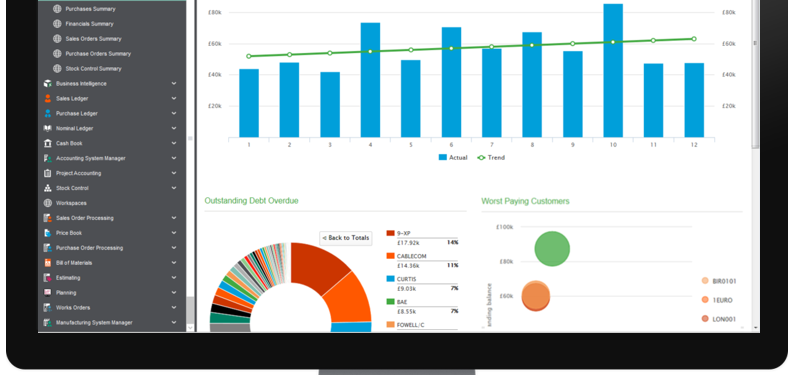Click the Nominal Ledger book icon
Viewport: 796px width, 375px height.
click(x=48, y=128)
